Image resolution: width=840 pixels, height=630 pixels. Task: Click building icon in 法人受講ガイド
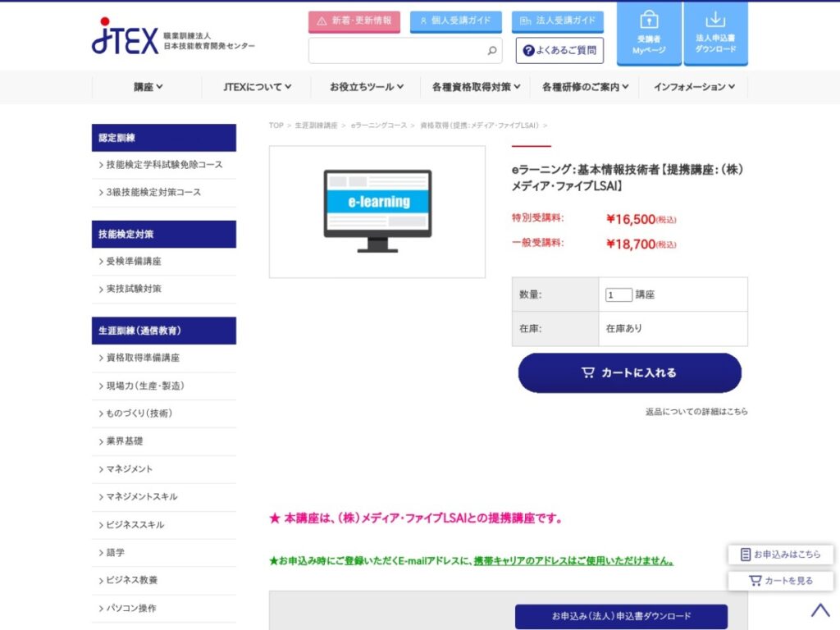pyautogui.click(x=526, y=21)
